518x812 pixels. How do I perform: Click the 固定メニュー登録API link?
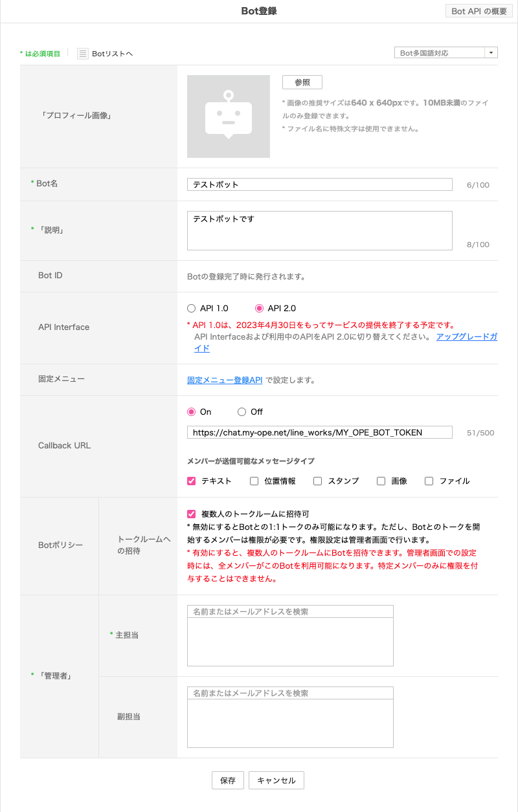[223, 380]
